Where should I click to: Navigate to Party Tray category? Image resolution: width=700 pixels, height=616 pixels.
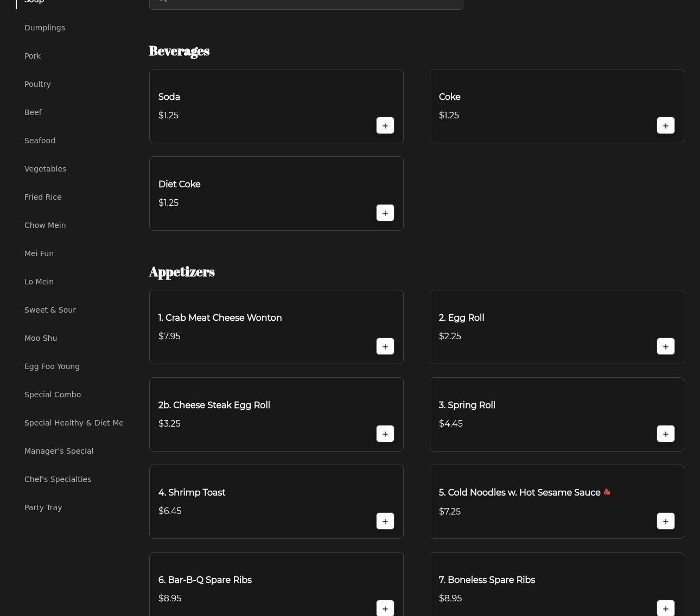click(43, 507)
